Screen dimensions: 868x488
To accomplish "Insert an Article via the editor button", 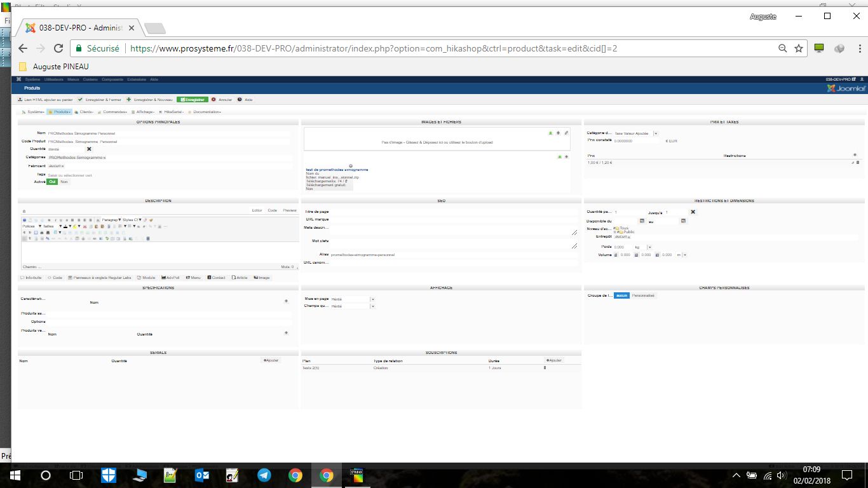I will pos(240,278).
